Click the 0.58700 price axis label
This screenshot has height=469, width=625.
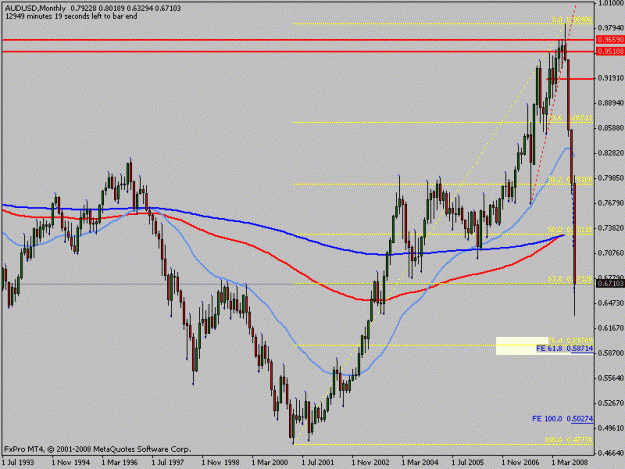611,353
